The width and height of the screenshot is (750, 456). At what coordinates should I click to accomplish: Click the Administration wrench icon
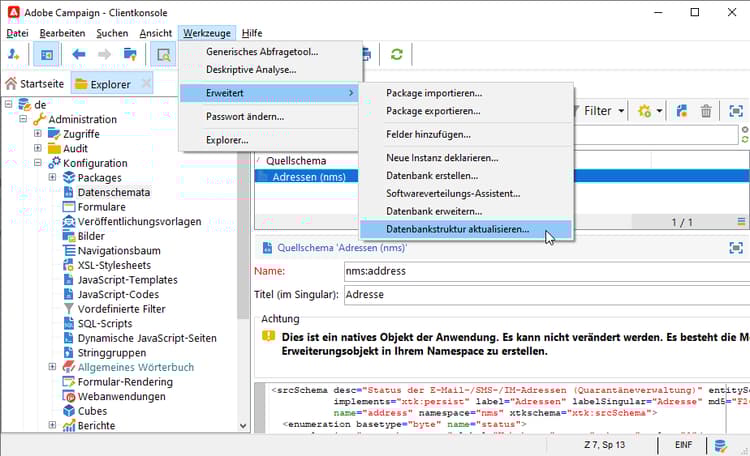(x=39, y=119)
